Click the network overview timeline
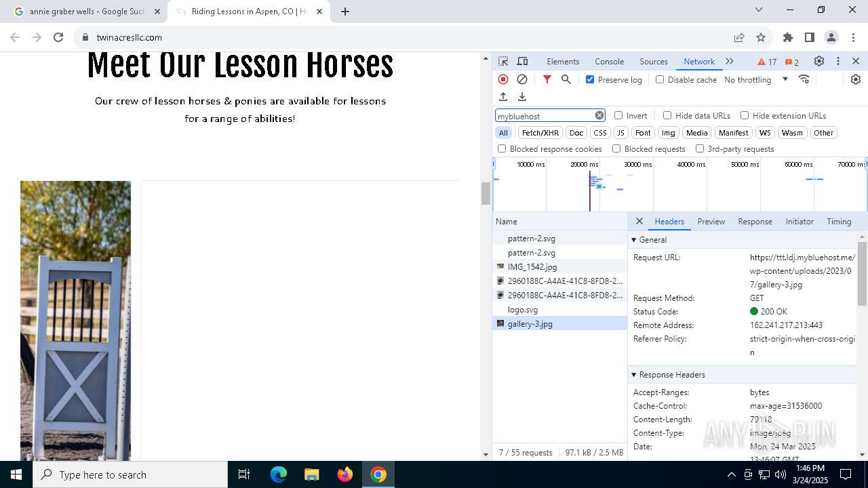This screenshot has width=868, height=488. [x=679, y=184]
